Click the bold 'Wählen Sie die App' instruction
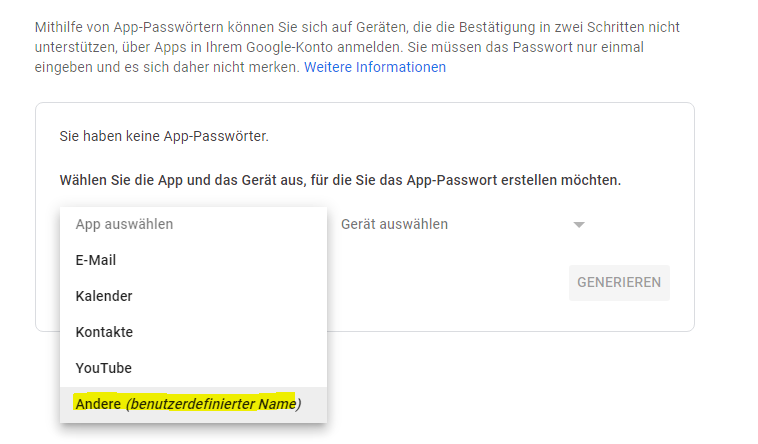 [340, 180]
